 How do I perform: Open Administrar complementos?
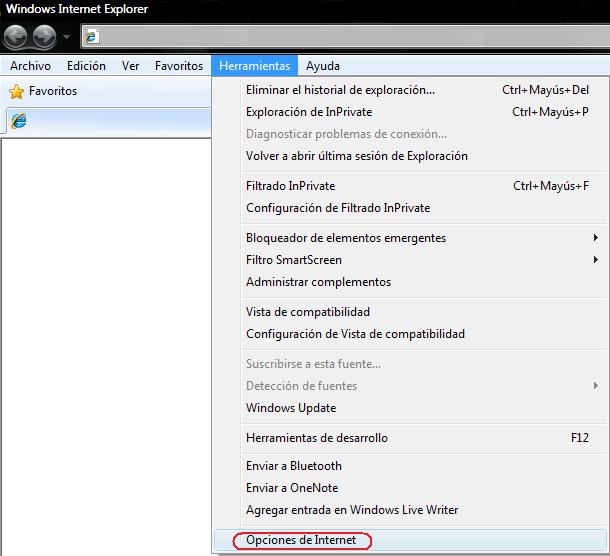pos(412,282)
